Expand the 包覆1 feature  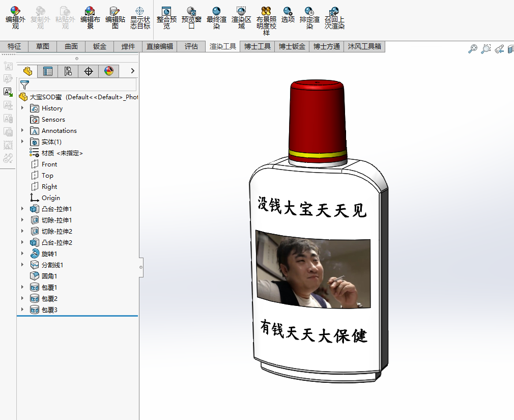pos(22,287)
